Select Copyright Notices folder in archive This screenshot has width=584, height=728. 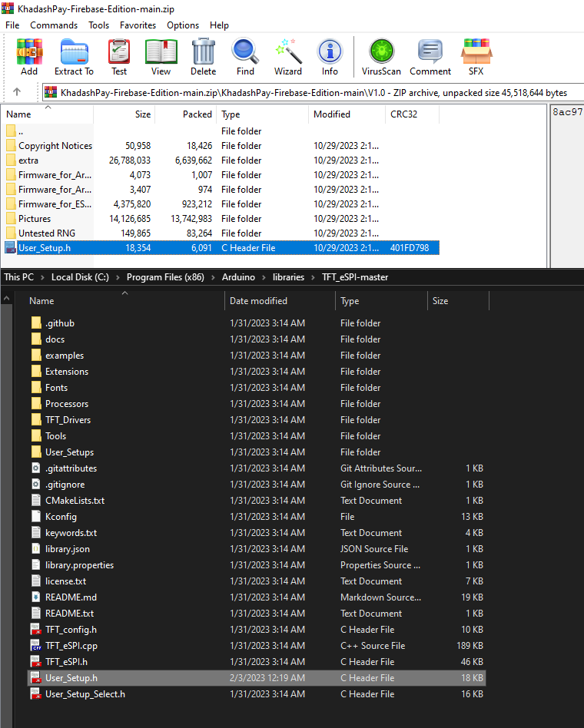[221, 146]
